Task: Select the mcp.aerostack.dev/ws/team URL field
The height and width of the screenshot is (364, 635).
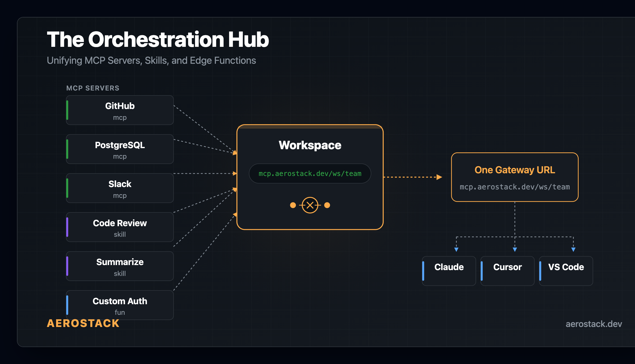Action: 310,174
